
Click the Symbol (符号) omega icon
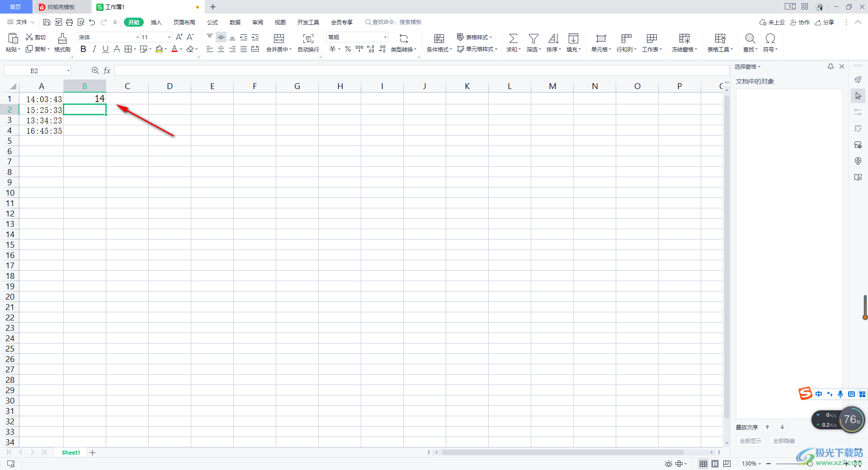pos(770,38)
